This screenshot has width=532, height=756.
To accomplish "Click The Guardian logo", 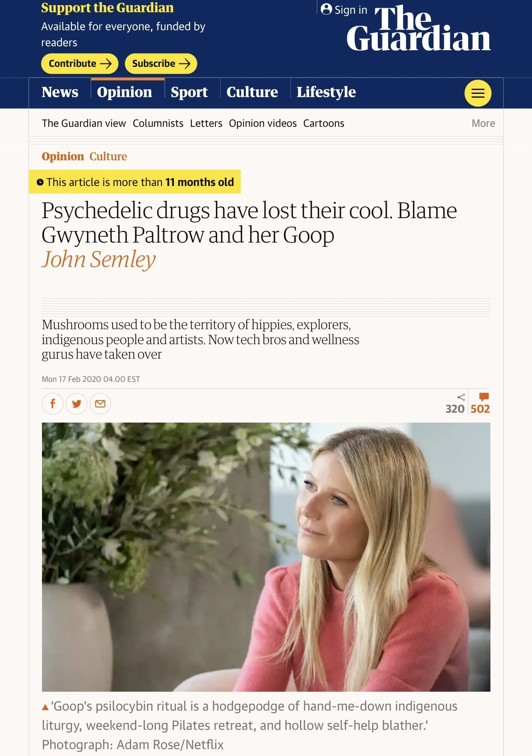I will coord(418,29).
